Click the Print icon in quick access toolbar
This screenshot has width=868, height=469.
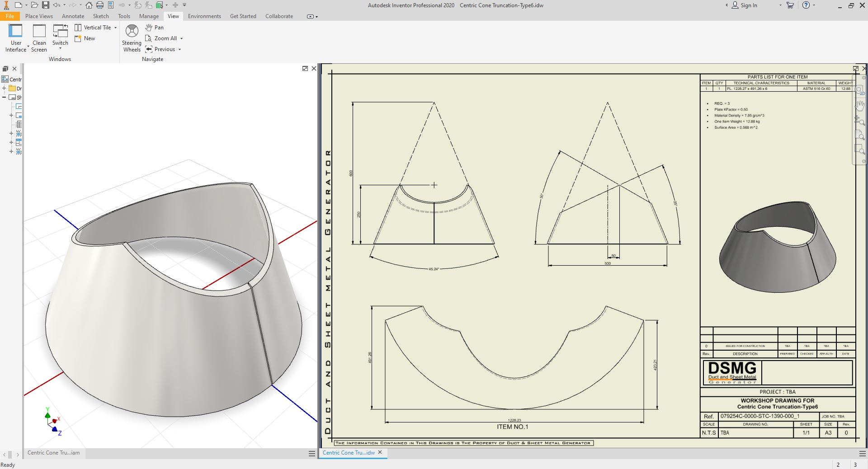point(100,5)
